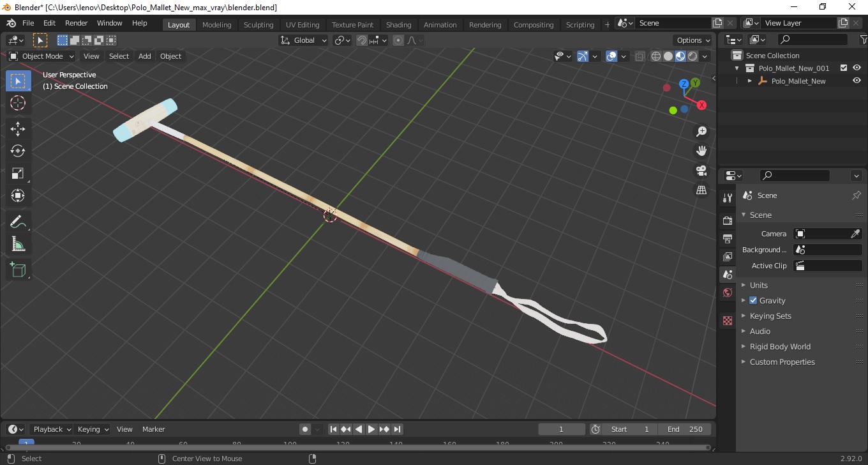Screen dimensions: 868x465
Task: Click the blue Z axis gizmo
Action: click(684, 84)
